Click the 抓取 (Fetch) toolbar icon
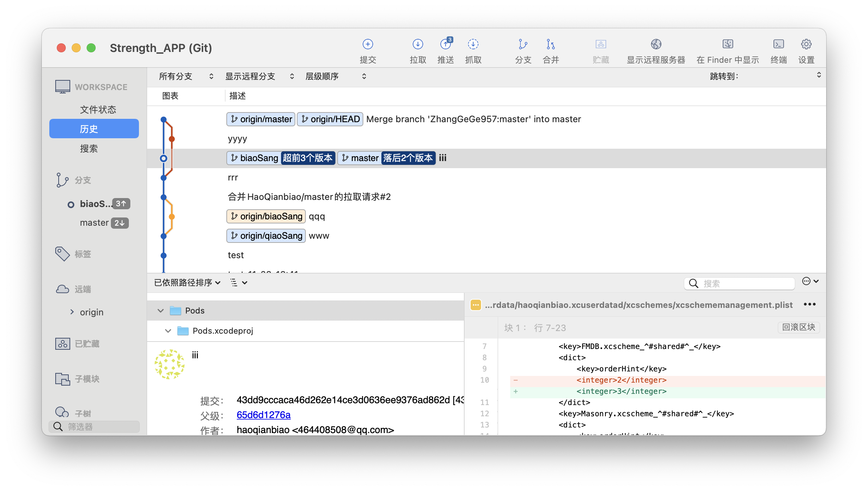 tap(473, 44)
